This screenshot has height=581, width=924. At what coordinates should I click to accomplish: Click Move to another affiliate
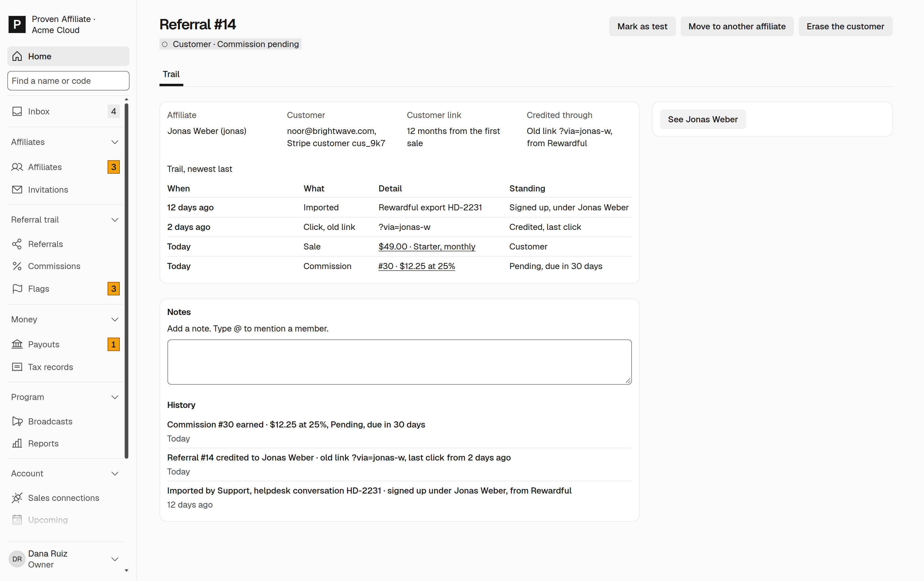point(737,27)
